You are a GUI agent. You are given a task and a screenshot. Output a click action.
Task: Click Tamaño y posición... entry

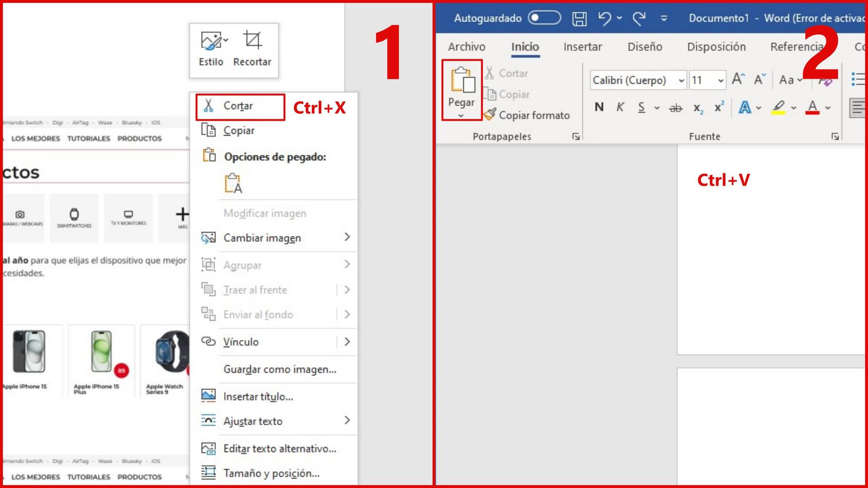(x=271, y=474)
